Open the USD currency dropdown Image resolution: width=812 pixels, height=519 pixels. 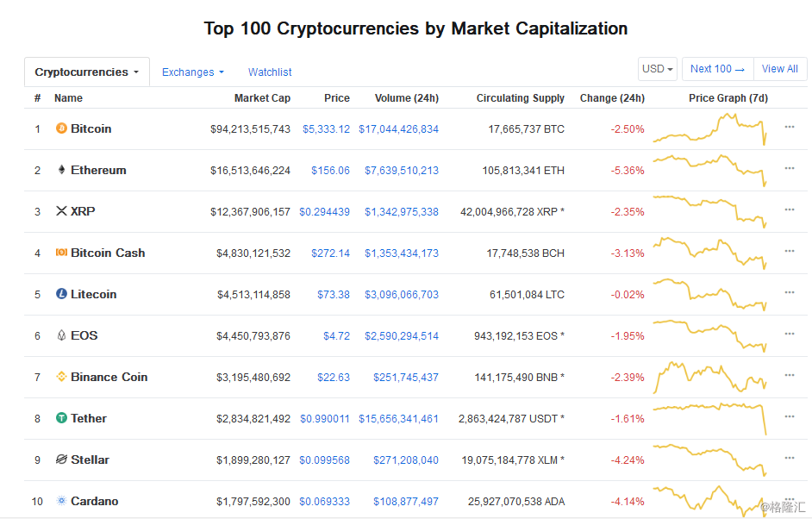click(x=657, y=69)
